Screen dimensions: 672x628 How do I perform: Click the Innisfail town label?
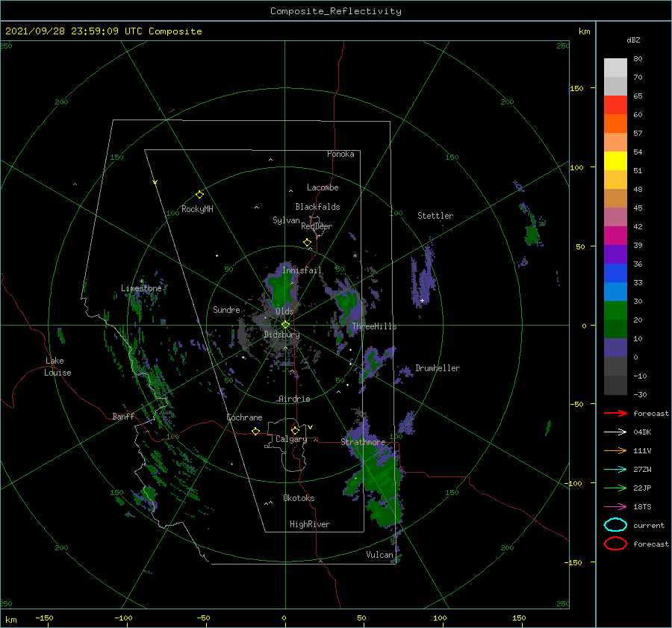point(302,270)
